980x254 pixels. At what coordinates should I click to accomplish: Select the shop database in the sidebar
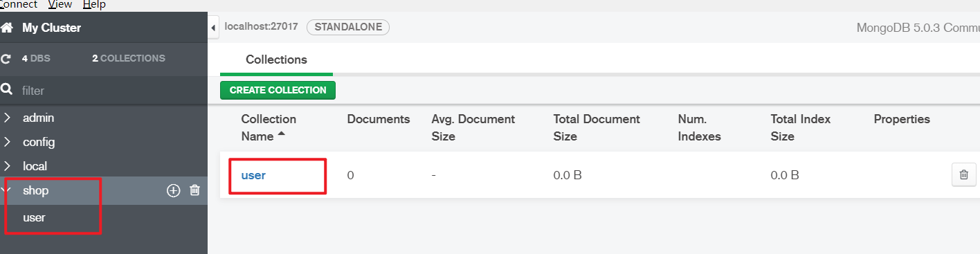click(36, 190)
